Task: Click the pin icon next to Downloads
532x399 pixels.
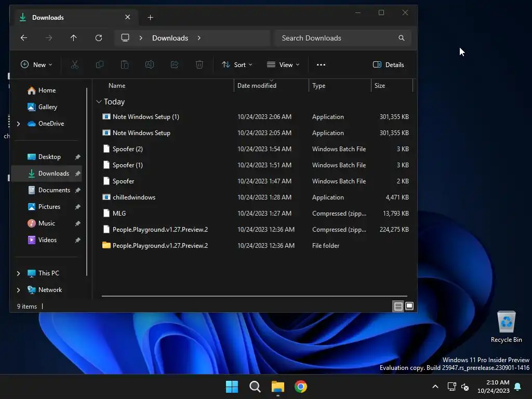Action: tap(78, 174)
